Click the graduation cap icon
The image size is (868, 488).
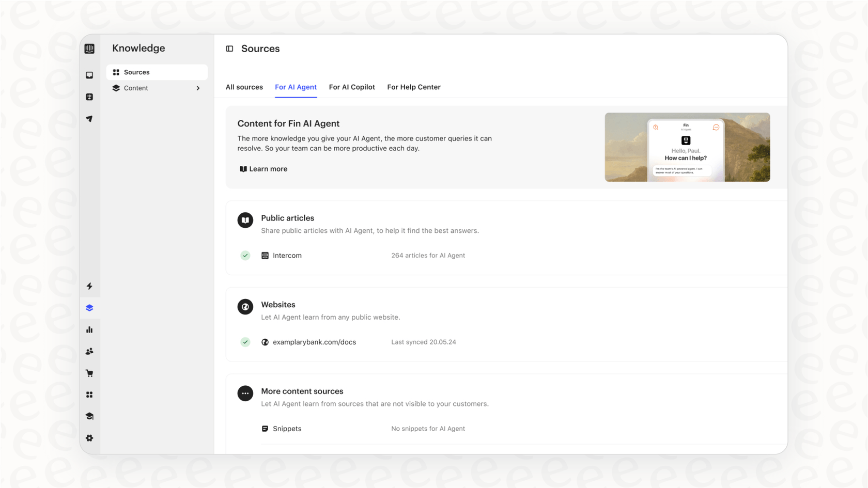pyautogui.click(x=89, y=416)
